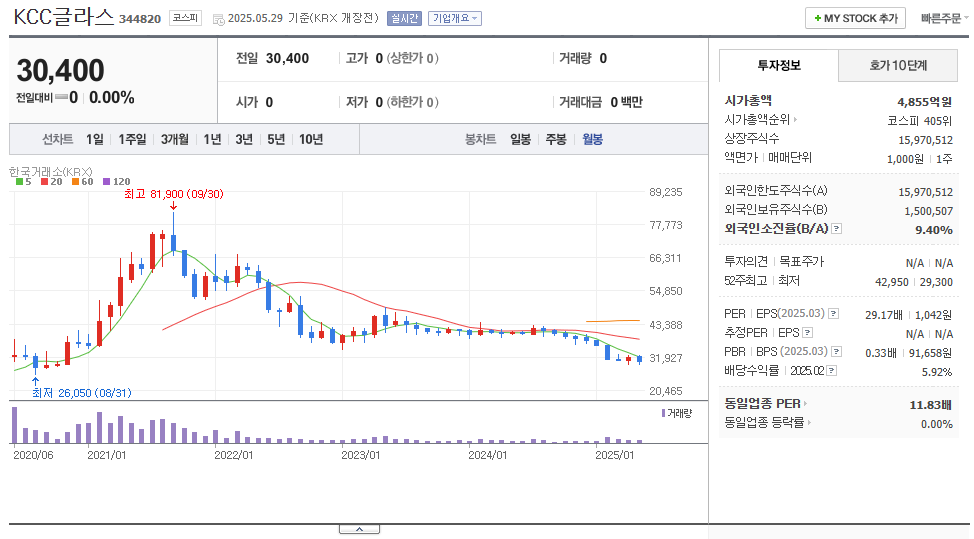Select 10년 line chart period
Screen dimensions: 974x539
click(x=311, y=139)
